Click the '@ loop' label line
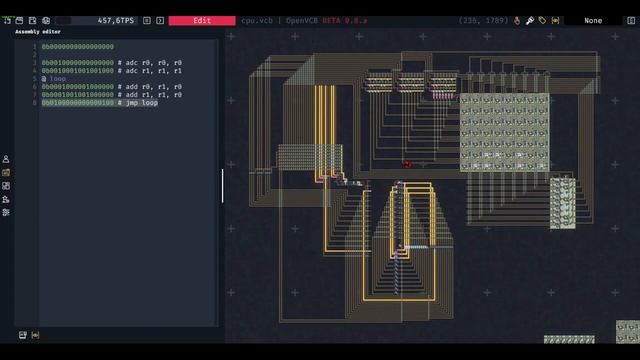Image resolution: width=640 pixels, height=360 pixels. [x=53, y=79]
